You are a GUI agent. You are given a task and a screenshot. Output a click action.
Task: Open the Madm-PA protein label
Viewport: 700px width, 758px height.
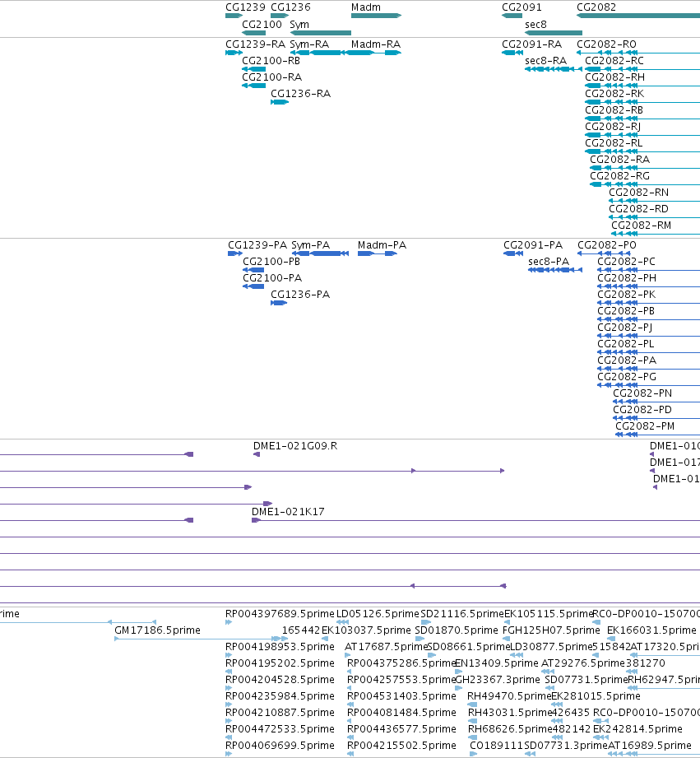pyautogui.click(x=382, y=244)
